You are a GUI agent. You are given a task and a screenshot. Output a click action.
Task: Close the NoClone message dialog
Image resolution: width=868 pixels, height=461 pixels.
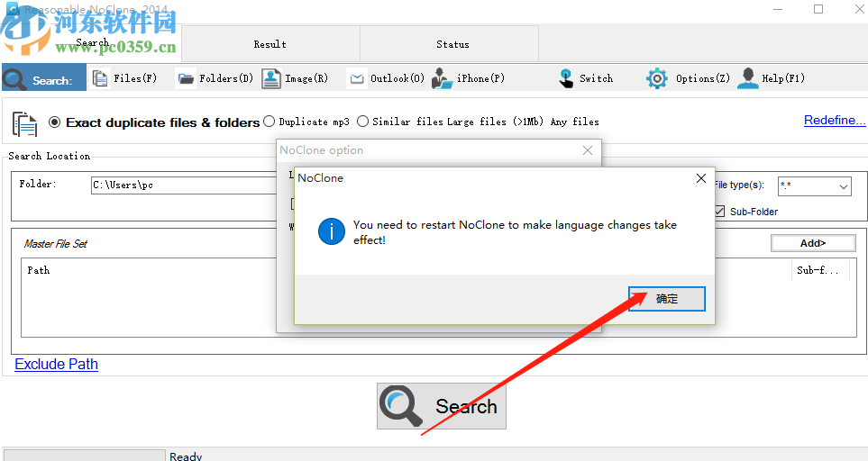tap(701, 178)
